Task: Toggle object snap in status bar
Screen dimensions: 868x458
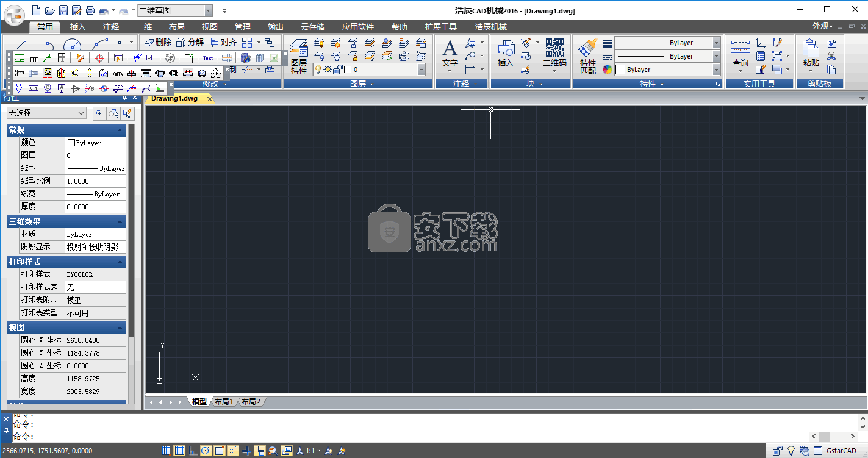Action: (x=220, y=451)
